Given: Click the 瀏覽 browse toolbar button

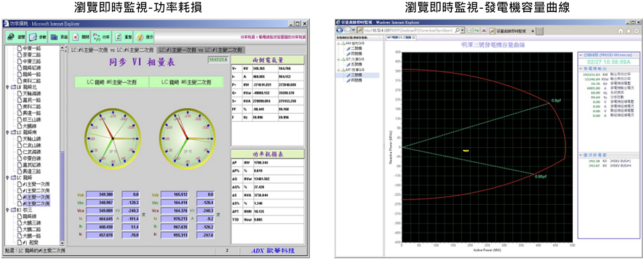Looking at the screenshot, I should (x=16, y=36).
